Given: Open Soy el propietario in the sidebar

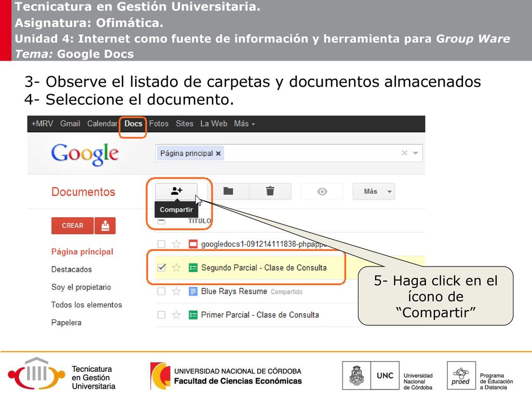Looking at the screenshot, I should click(x=81, y=287).
